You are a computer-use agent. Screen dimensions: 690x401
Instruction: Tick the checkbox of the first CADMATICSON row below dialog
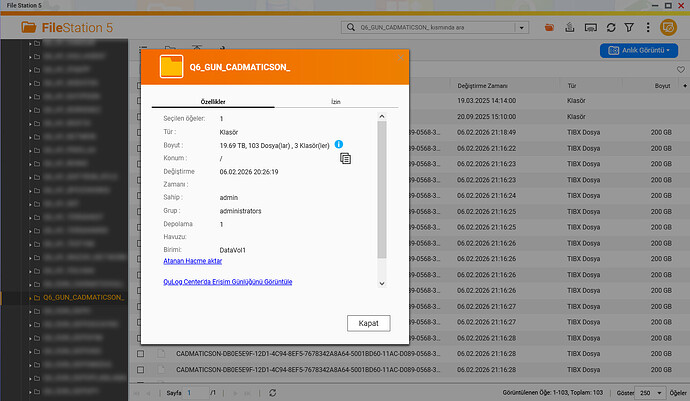pyautogui.click(x=141, y=353)
